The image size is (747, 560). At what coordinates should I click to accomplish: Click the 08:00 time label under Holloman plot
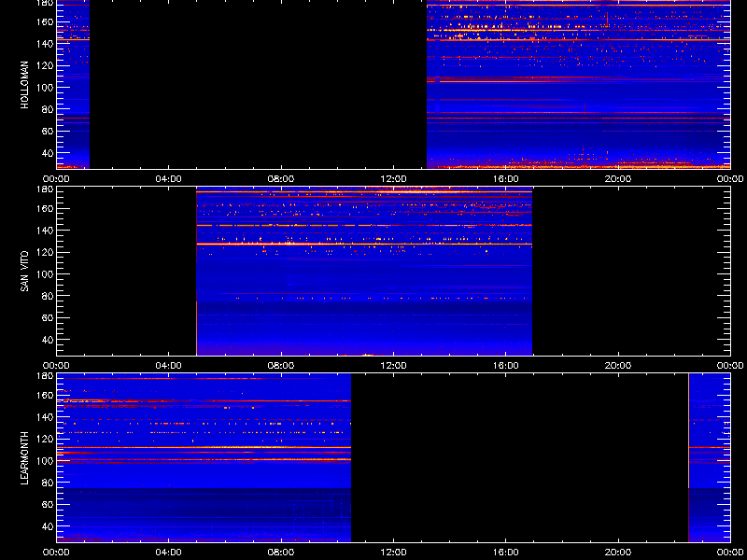pyautogui.click(x=281, y=179)
